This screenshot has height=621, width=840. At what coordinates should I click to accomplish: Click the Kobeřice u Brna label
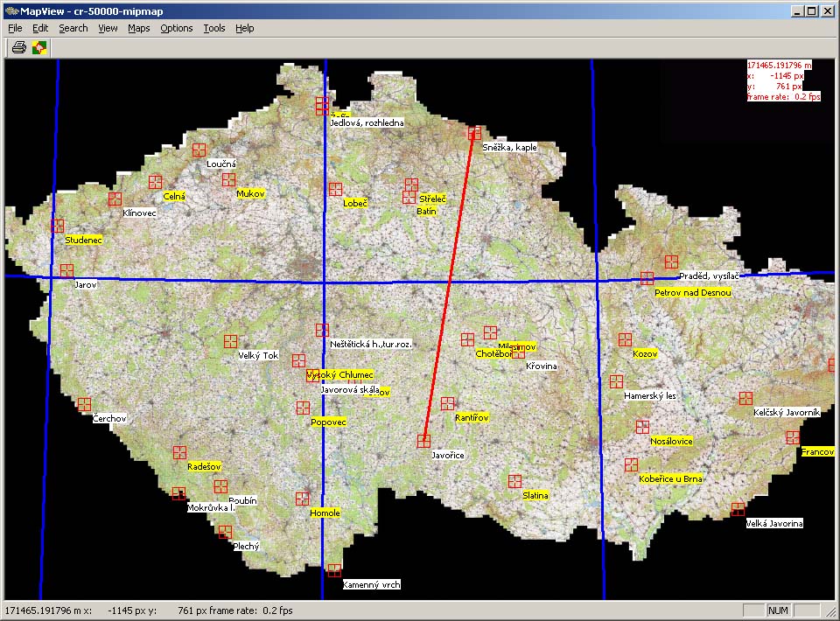pos(670,479)
